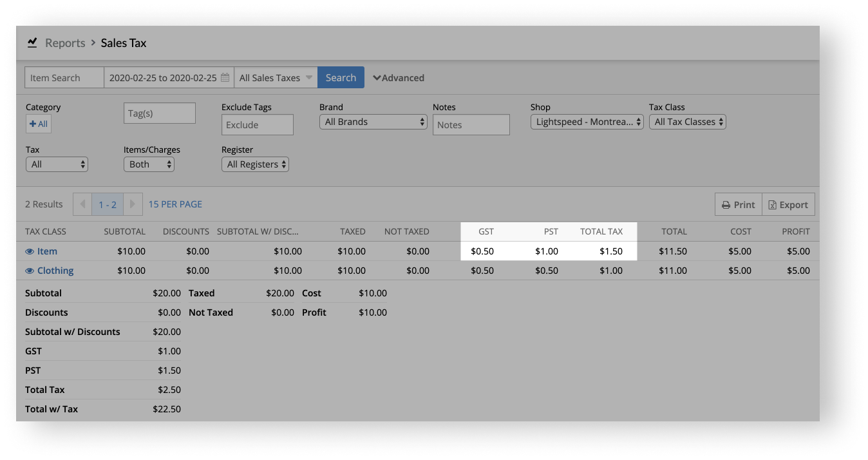Click the $1.50 total tax value
Viewport: 868px width, 460px height.
(611, 251)
